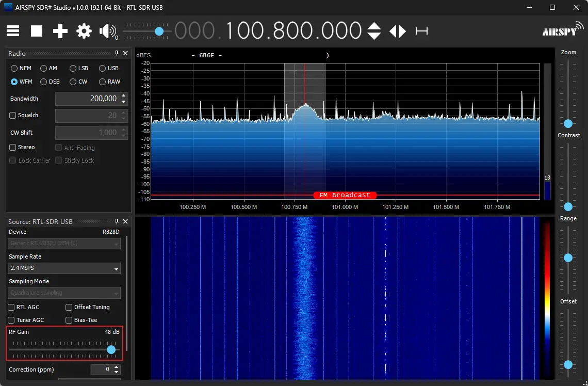Click the tune left-right arrows icon
Viewport: 588px width, 386px height.
click(397, 31)
